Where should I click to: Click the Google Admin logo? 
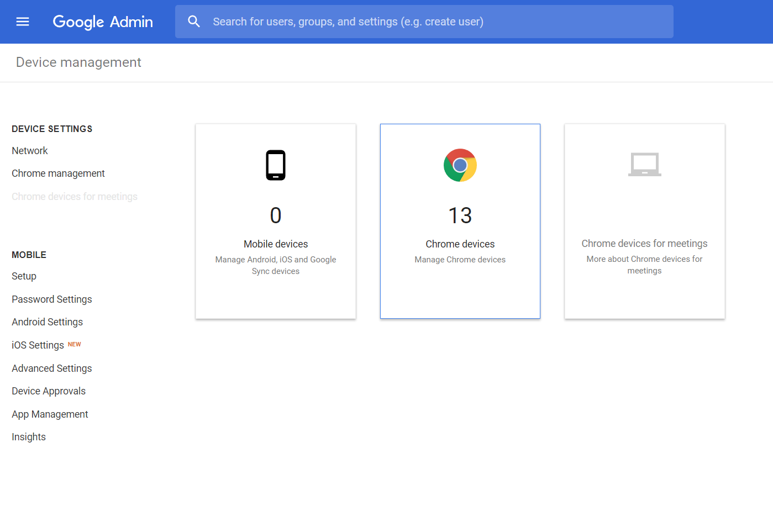point(103,22)
